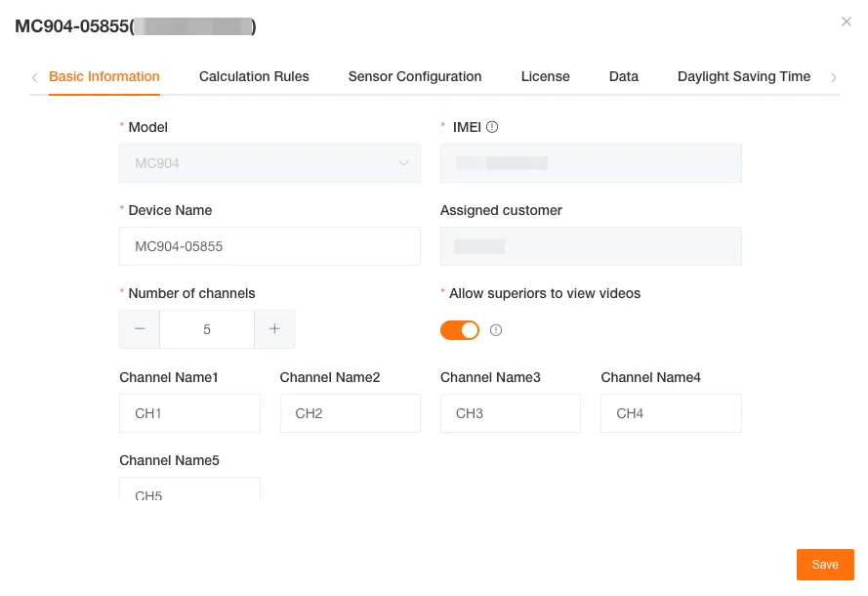Open the Model dropdown
Screen dimensions: 868x596
269,163
